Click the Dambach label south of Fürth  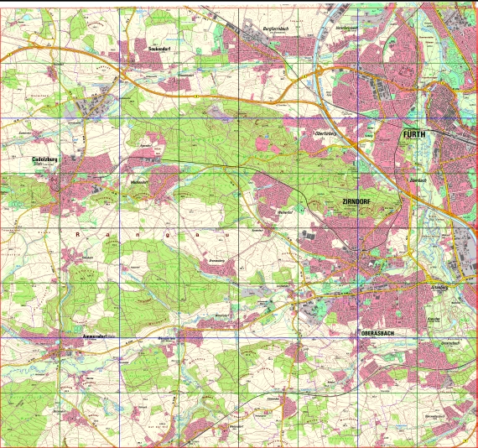[418, 180]
